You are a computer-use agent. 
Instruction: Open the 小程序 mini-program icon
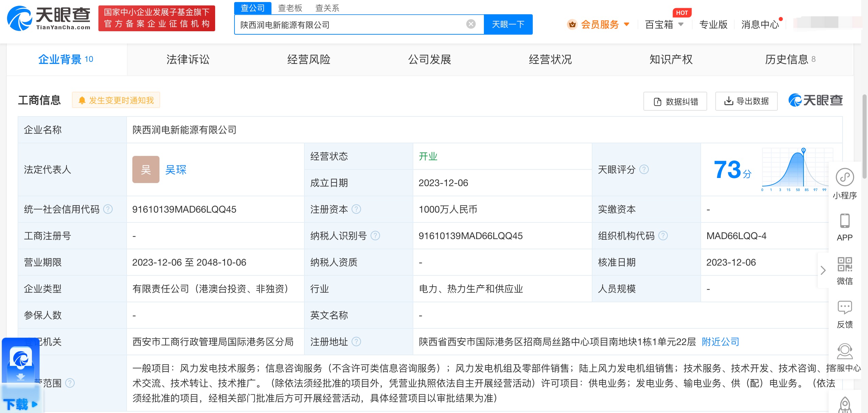[845, 177]
